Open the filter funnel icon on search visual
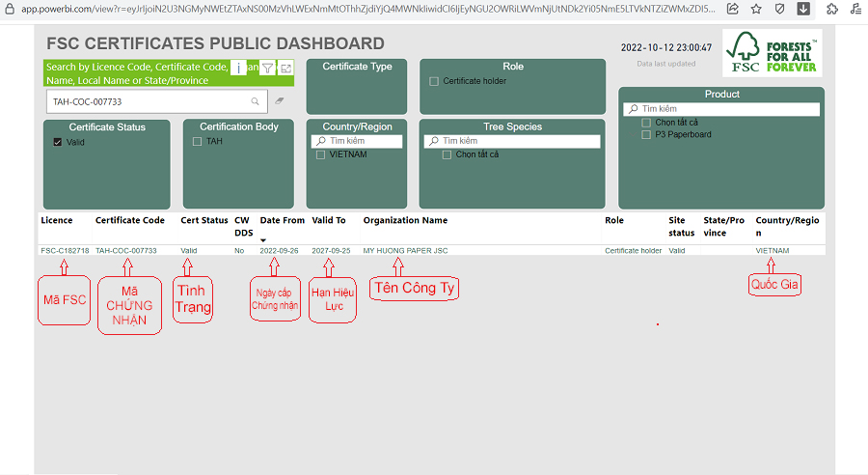The image size is (868, 475). [x=267, y=69]
